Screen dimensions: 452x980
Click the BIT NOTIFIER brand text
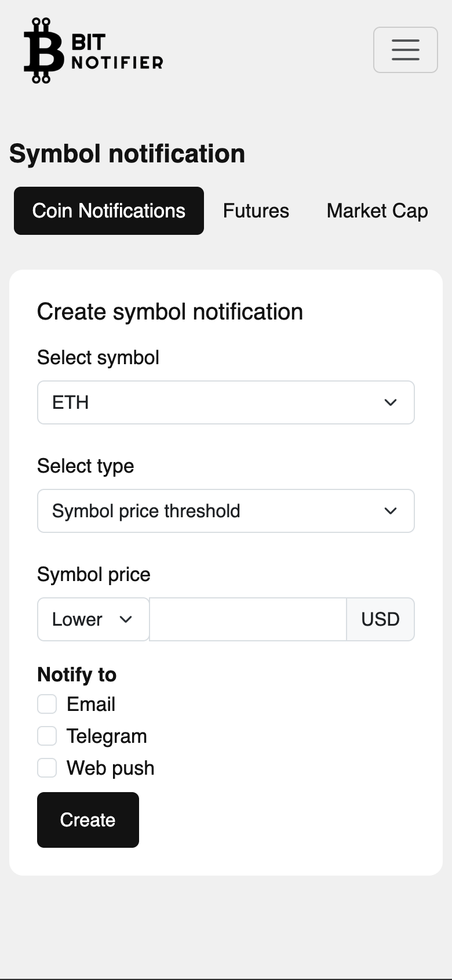tap(117, 51)
